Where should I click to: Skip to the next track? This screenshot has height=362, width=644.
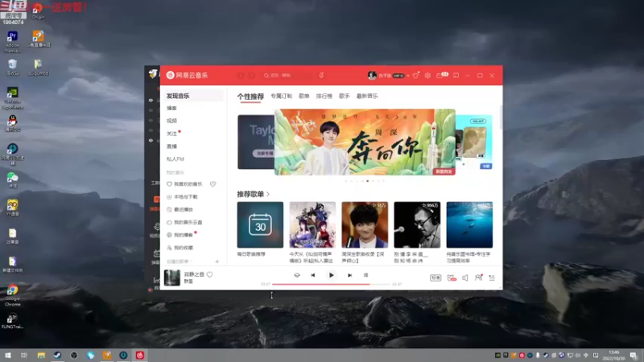pyautogui.click(x=349, y=275)
